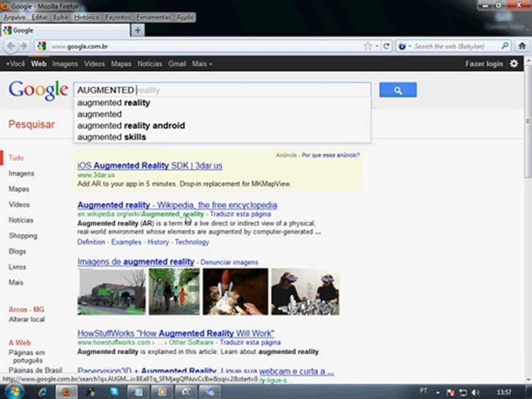
Task: Open the bookmark star dropdown arrow
Action: 377,46
